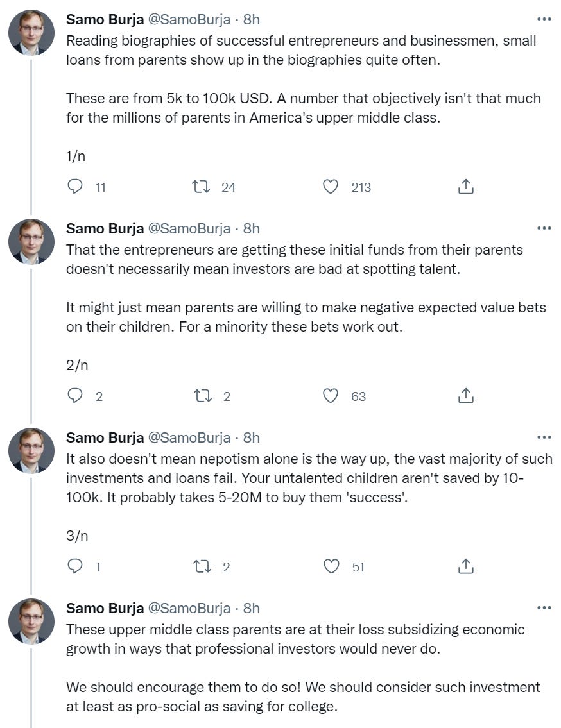Click the @SamoBurja handle on the 2/n tweet
This screenshot has height=728, width=561.
coord(189,228)
